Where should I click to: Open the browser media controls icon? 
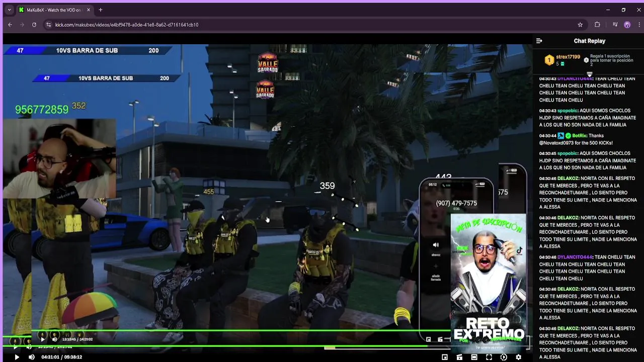tap(615, 25)
